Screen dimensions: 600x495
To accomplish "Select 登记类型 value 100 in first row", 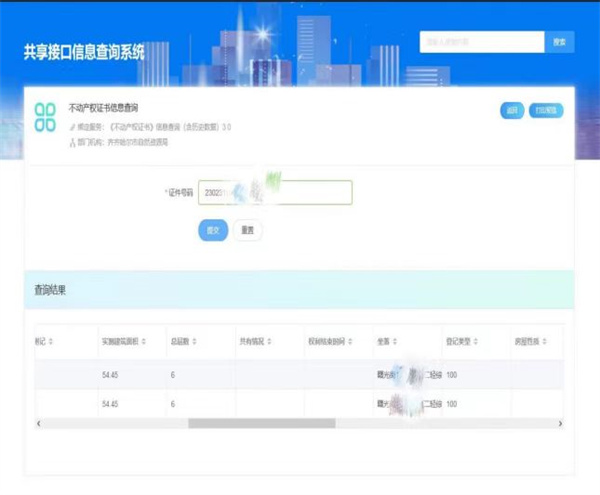I will point(452,375).
